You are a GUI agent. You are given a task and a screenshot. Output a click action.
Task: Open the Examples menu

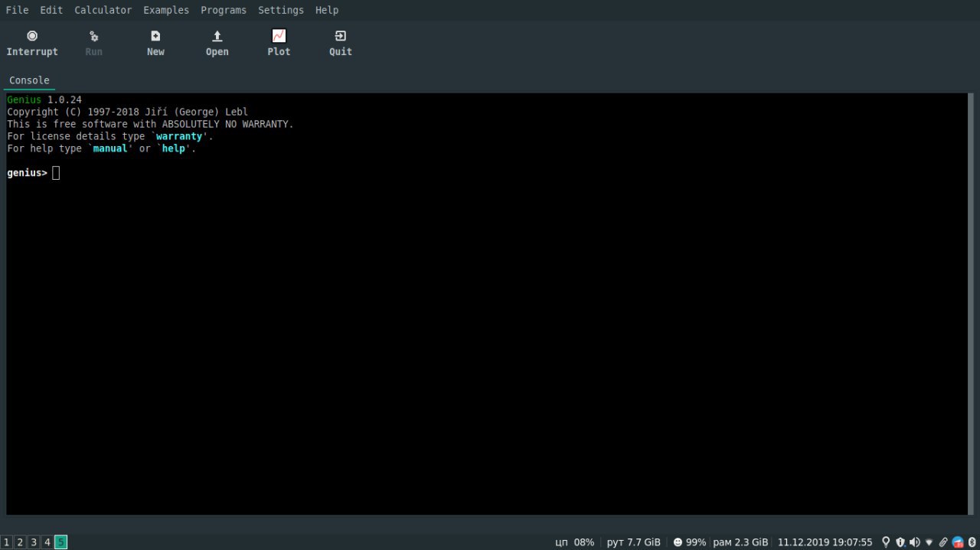click(x=166, y=10)
